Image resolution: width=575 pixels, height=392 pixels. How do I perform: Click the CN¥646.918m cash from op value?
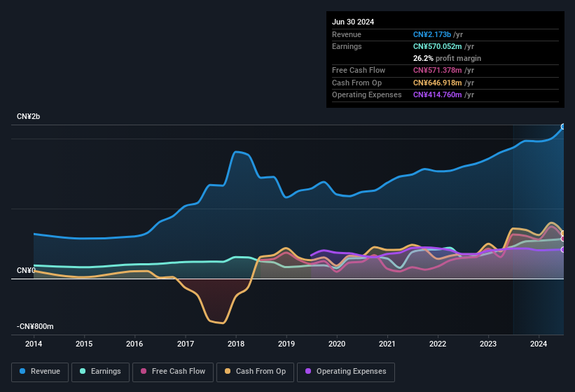438,83
